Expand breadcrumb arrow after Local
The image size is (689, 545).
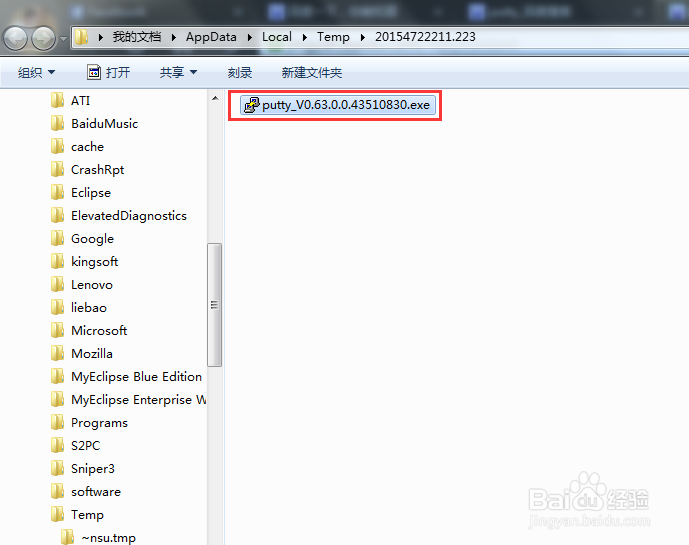click(305, 37)
